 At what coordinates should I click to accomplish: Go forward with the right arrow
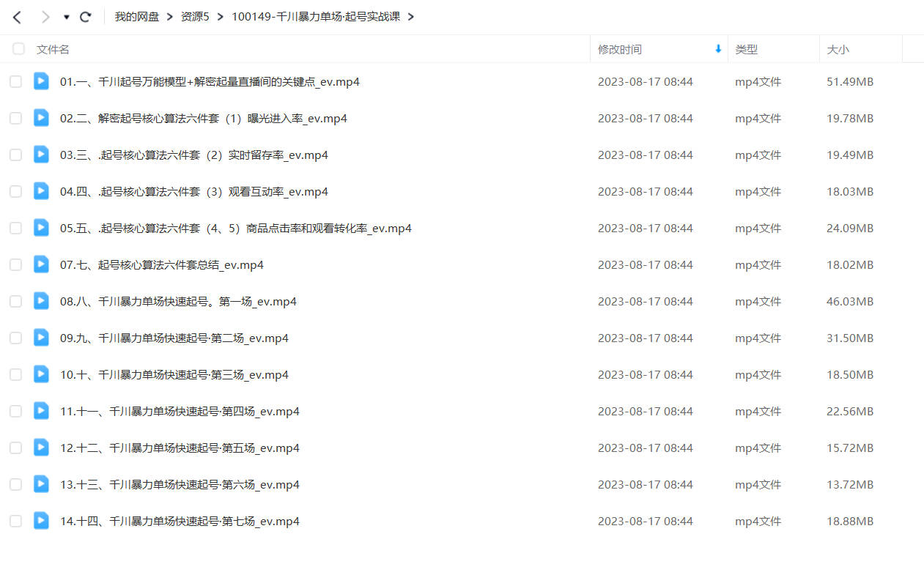(x=45, y=17)
